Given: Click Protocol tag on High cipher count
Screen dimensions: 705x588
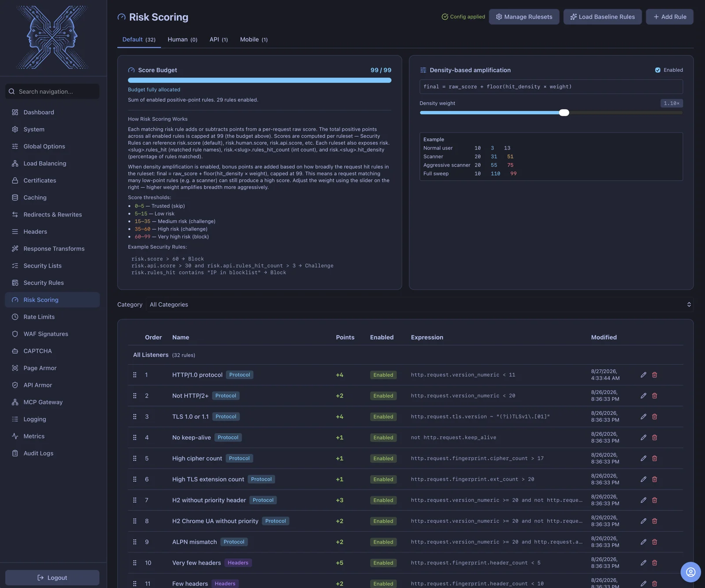Looking at the screenshot, I should coord(239,458).
